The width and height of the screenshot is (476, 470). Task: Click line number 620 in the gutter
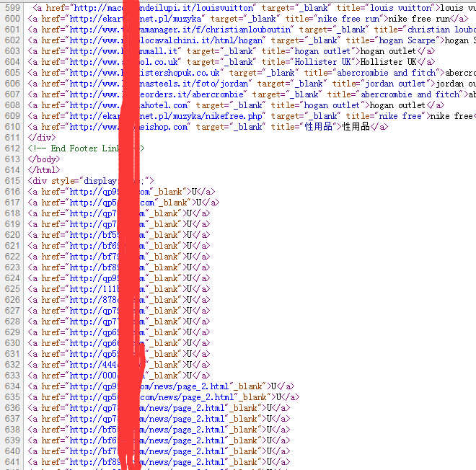click(12, 235)
